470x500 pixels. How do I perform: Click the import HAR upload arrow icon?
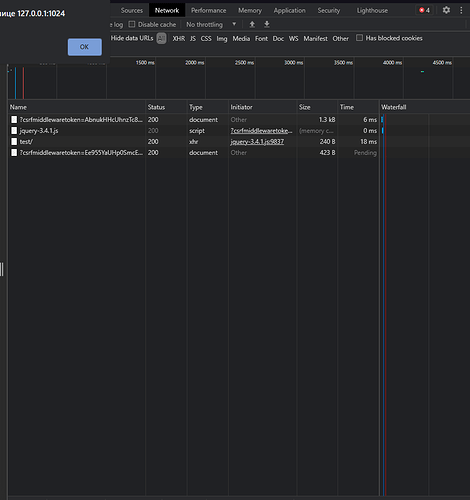(x=252, y=24)
